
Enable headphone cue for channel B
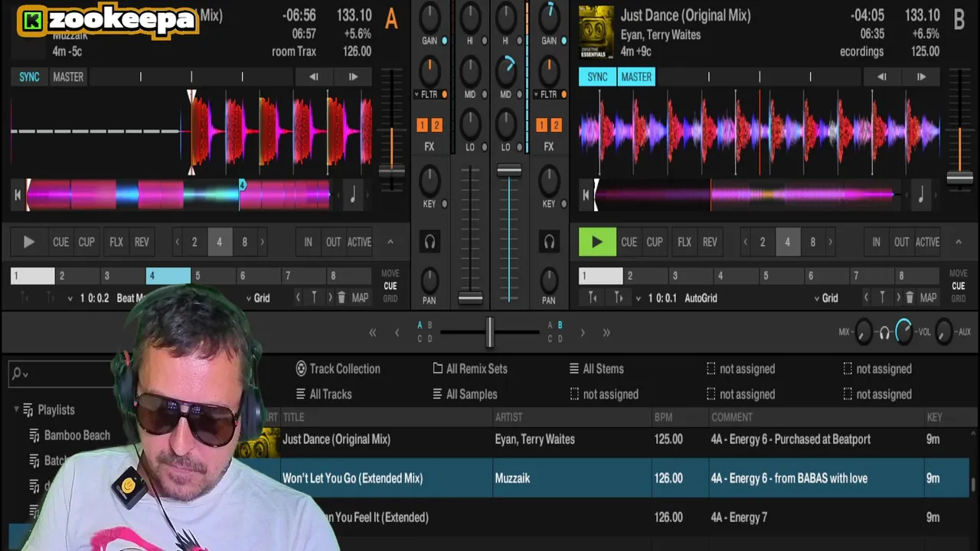pos(549,242)
